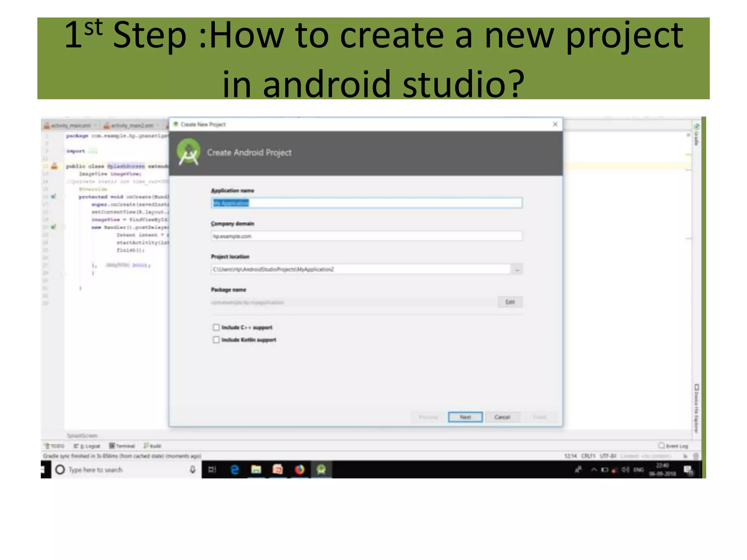
Task: Open the Terminal tool window tab
Action: click(x=122, y=446)
